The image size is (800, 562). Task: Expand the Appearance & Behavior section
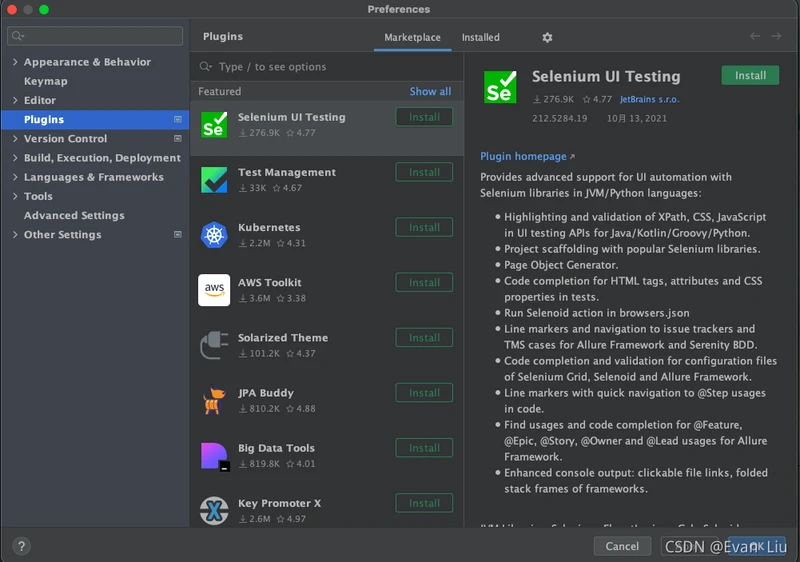[x=15, y=62]
